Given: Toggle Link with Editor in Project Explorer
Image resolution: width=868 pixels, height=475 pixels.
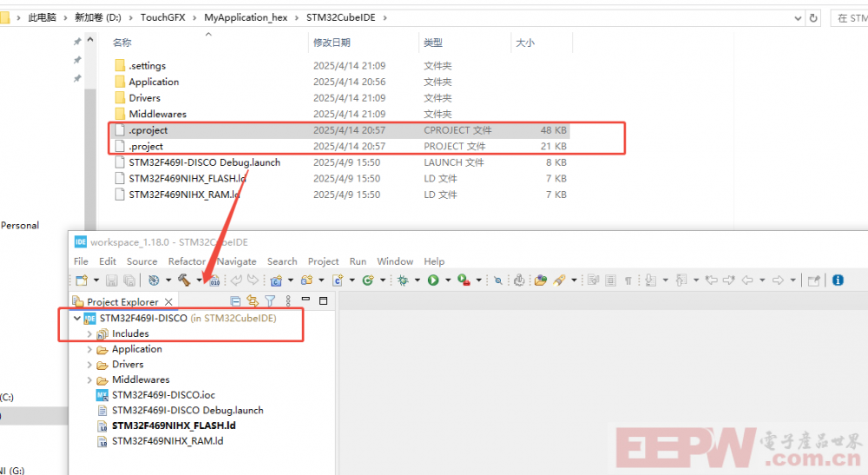Looking at the screenshot, I should [x=253, y=300].
